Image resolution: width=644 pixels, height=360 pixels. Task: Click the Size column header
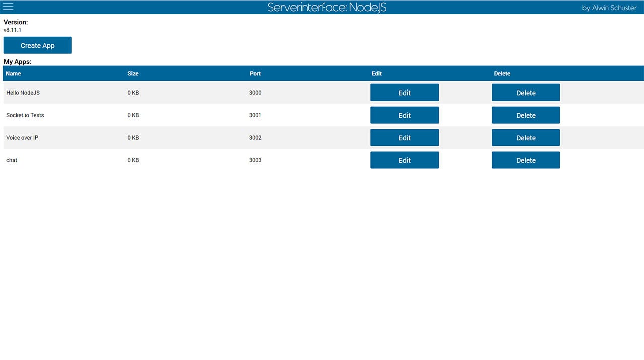pos(133,73)
